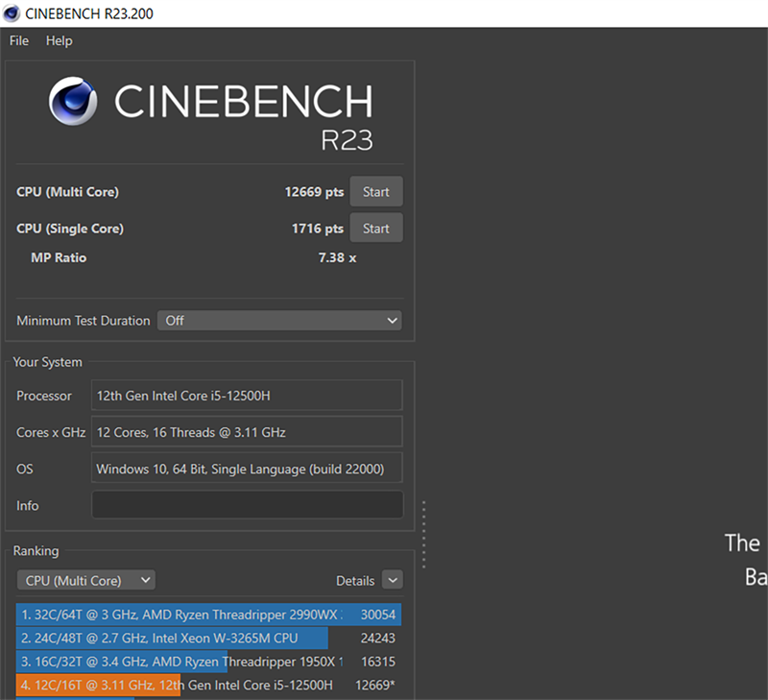Click the OS field showing Windows 10

[247, 469]
